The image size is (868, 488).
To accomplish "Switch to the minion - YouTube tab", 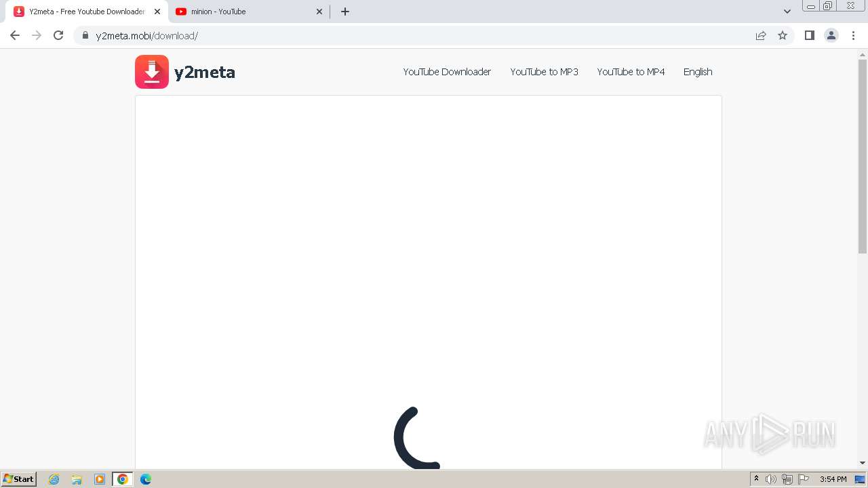I will tap(248, 12).
